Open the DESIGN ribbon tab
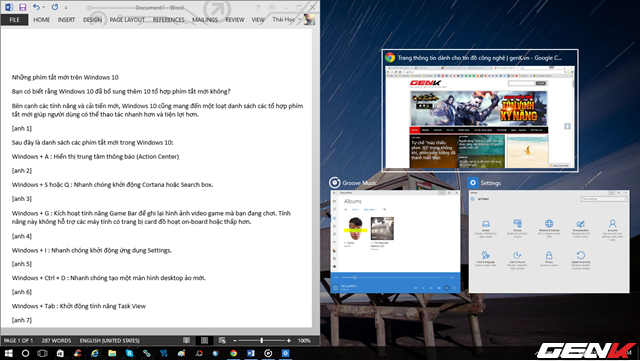640x361 pixels. point(92,20)
